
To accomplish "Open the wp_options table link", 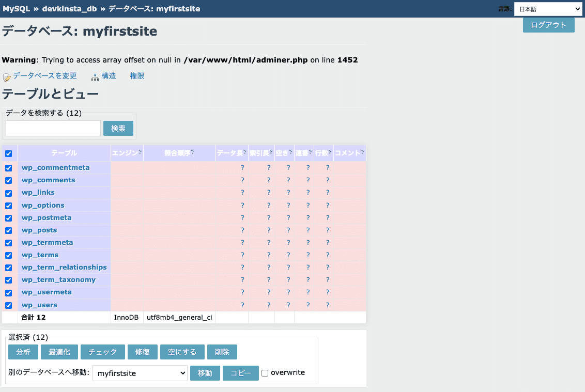I will pos(43,205).
